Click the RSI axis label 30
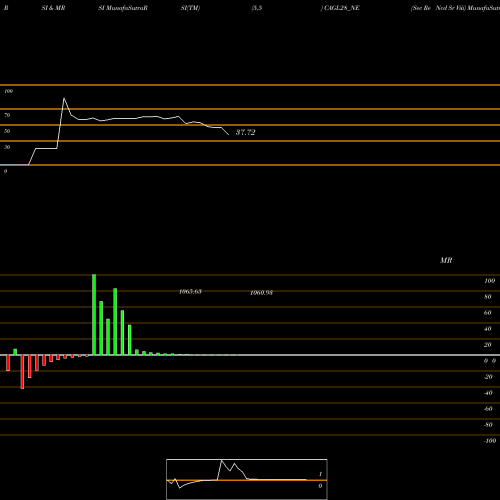Viewport: 500px width, 500px height. click(7, 147)
